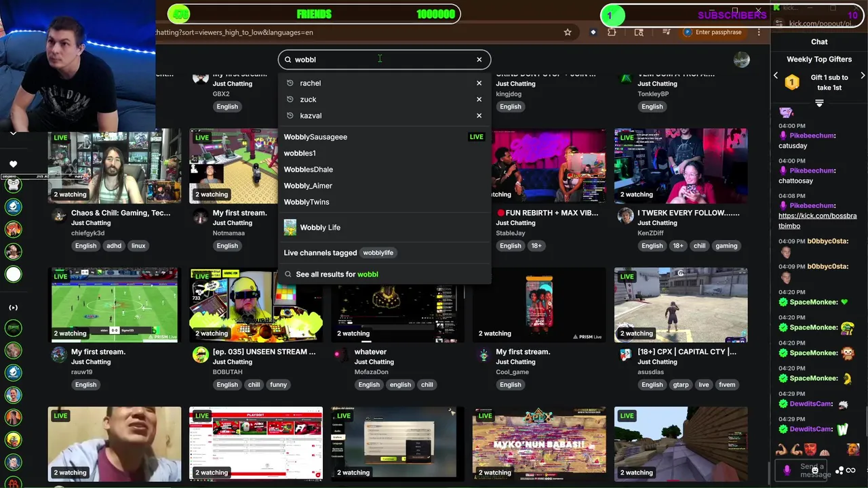Open the blue diamond extension icon in the toolbar
This screenshot has height=488, width=868.
click(x=593, y=32)
